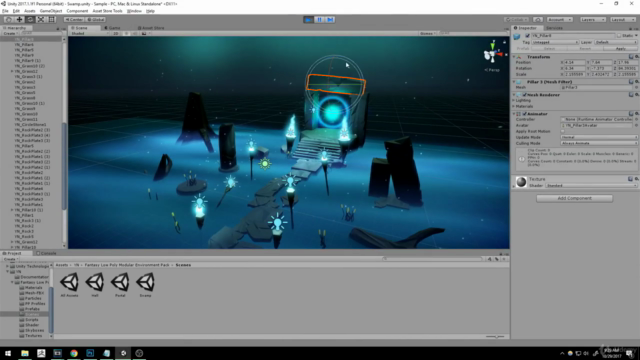Open the scene effects image button

pos(144,33)
